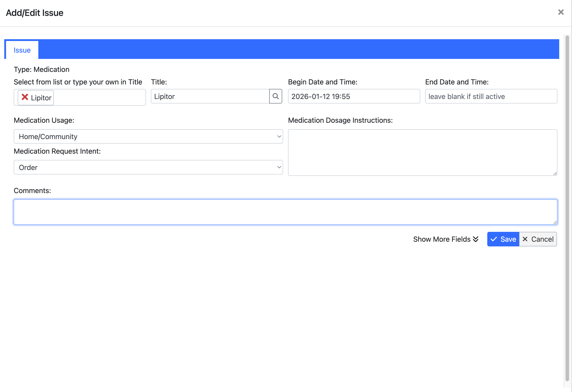Click the empty End Date and Time field

point(491,96)
